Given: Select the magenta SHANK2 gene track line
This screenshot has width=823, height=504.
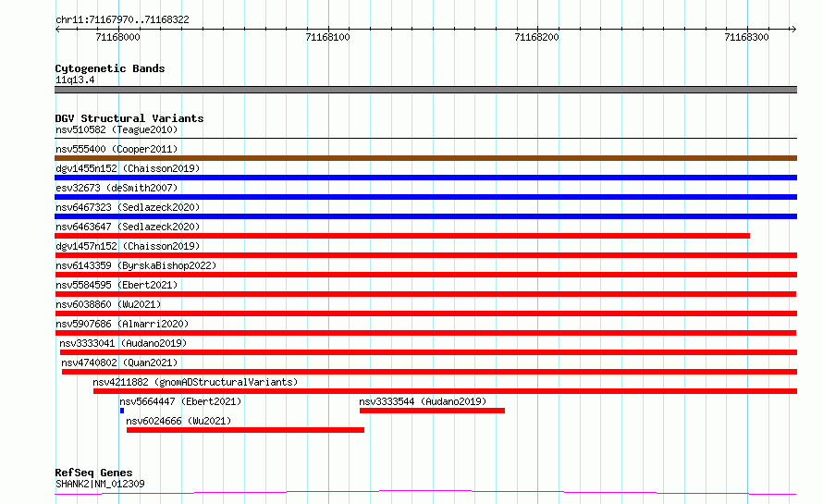Looking at the screenshot, I should pyautogui.click(x=425, y=493).
